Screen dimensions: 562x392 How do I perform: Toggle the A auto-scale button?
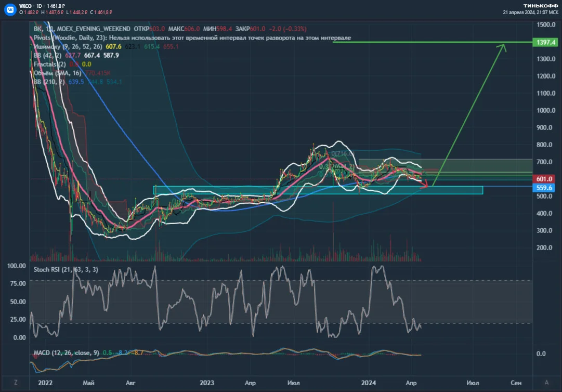(546, 383)
